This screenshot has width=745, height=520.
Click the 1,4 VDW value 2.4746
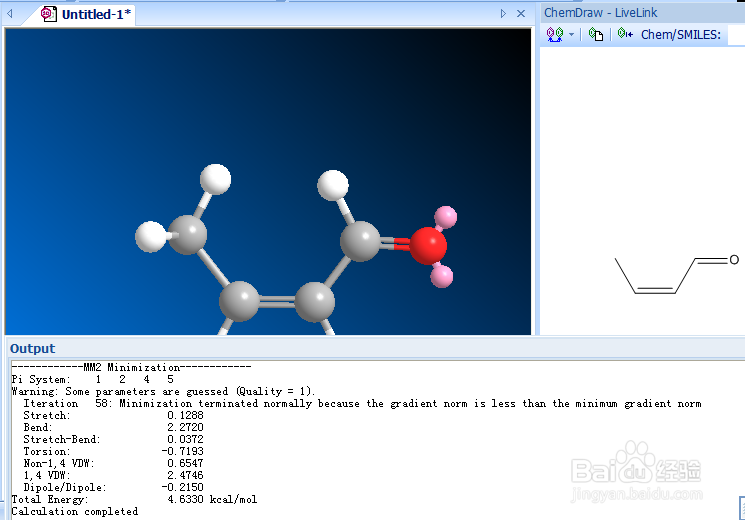coord(185,475)
